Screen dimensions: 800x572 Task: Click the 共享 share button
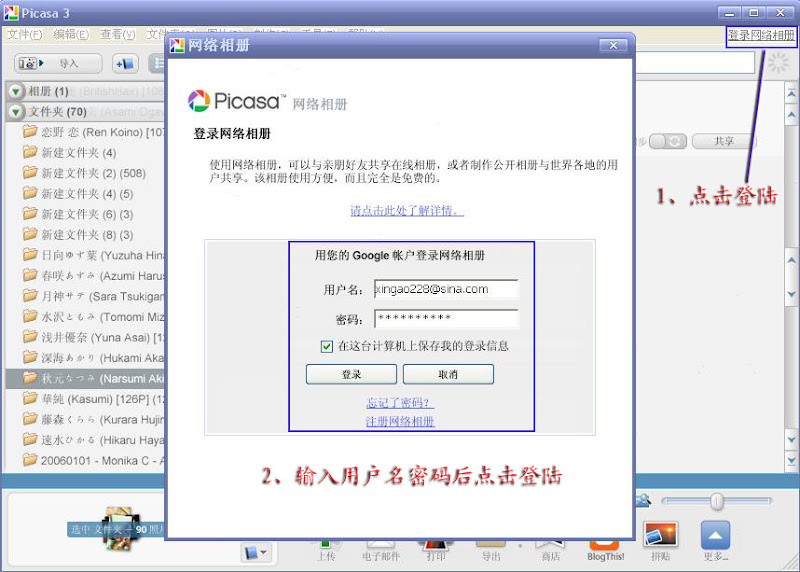pyautogui.click(x=723, y=141)
